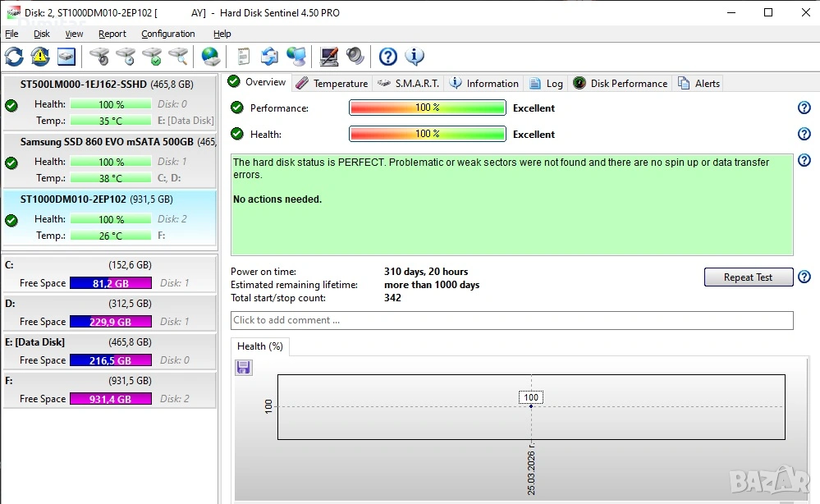Save the health chart using floppy icon
This screenshot has width=820, height=504.
tap(243, 367)
